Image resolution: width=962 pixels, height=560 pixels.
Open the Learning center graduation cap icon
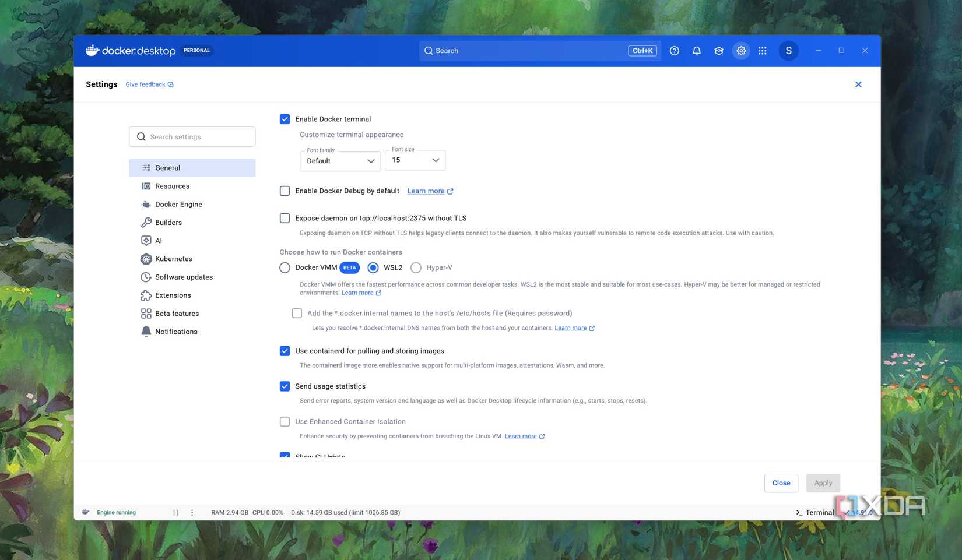719,51
